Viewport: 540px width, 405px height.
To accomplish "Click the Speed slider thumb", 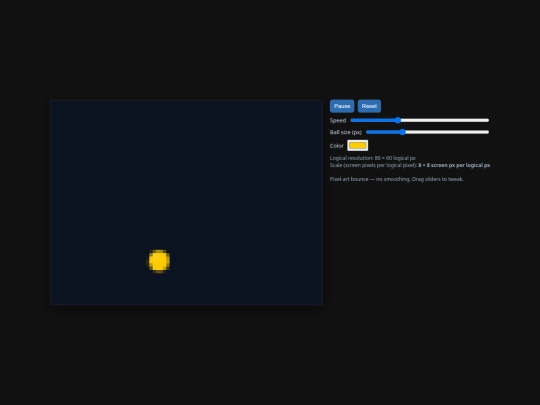I will pyautogui.click(x=398, y=120).
